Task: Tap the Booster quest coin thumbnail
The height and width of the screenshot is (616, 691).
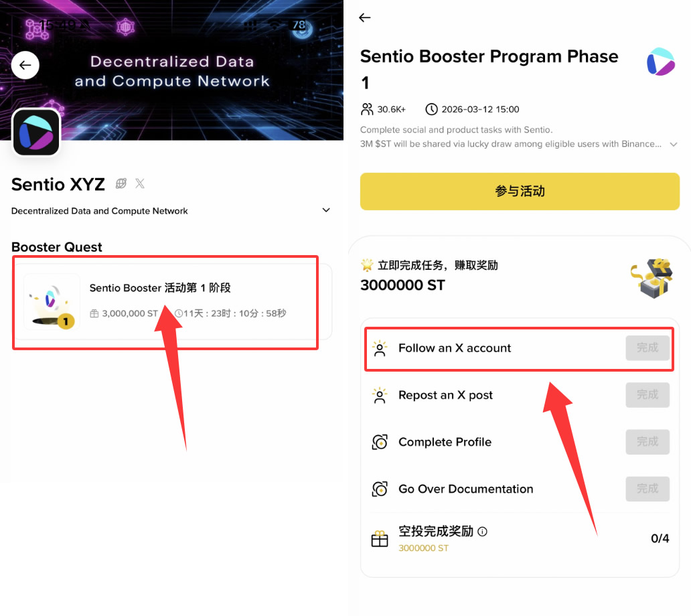Action: pyautogui.click(x=52, y=302)
